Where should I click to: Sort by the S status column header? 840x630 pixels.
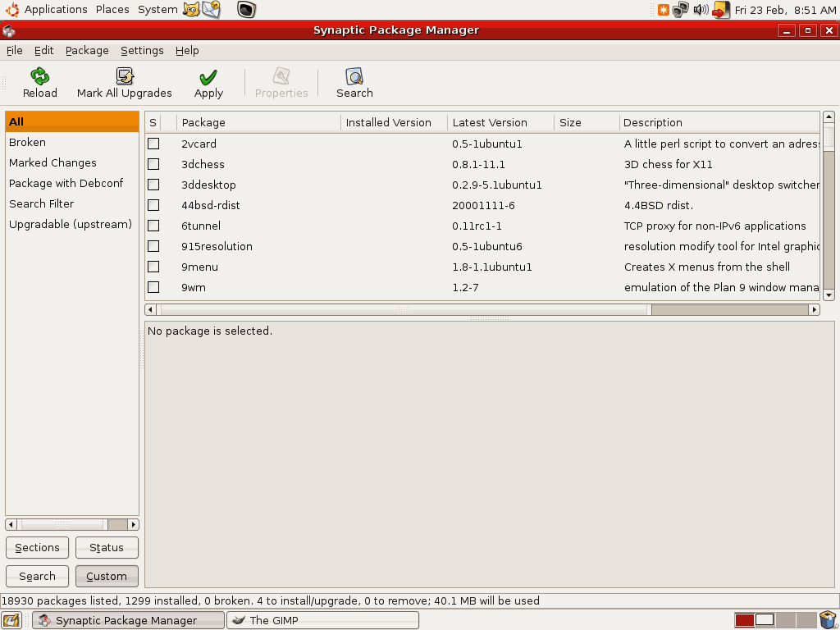click(x=153, y=123)
